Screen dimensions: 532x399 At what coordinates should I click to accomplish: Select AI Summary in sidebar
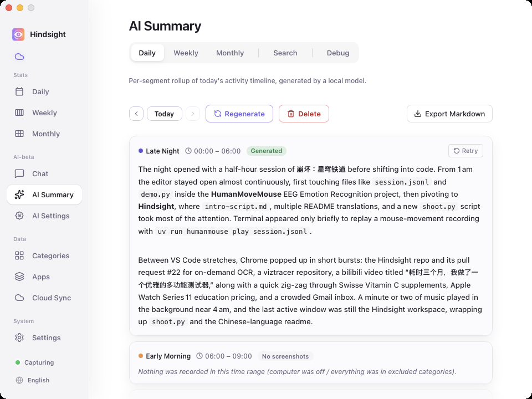(x=44, y=195)
